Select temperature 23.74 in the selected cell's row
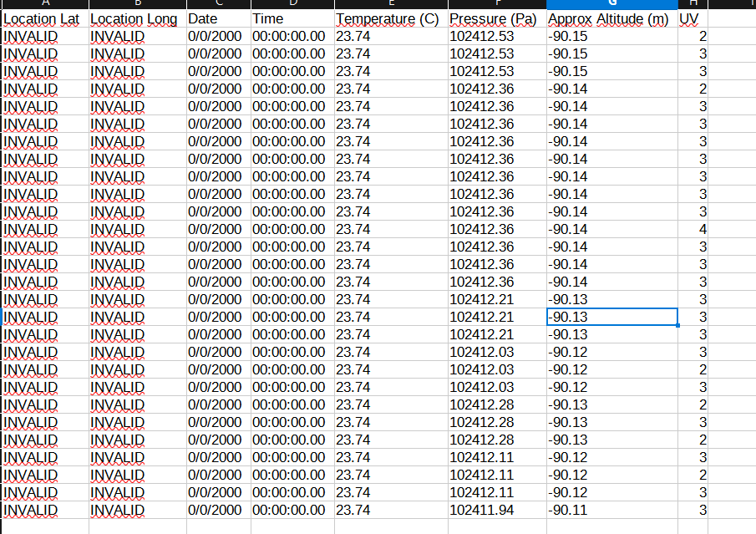 coord(391,317)
